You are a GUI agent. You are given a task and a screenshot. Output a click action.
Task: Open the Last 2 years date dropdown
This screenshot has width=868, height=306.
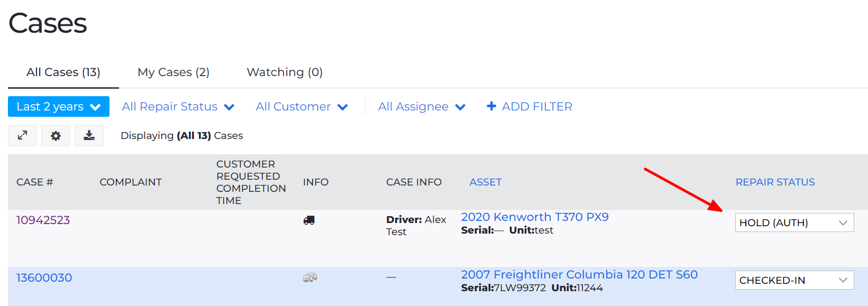(59, 106)
